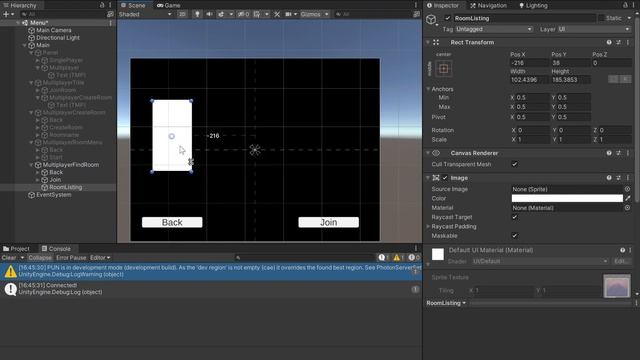Toggle Image component enabled checkbox
The height and width of the screenshot is (360, 640).
coord(445,178)
